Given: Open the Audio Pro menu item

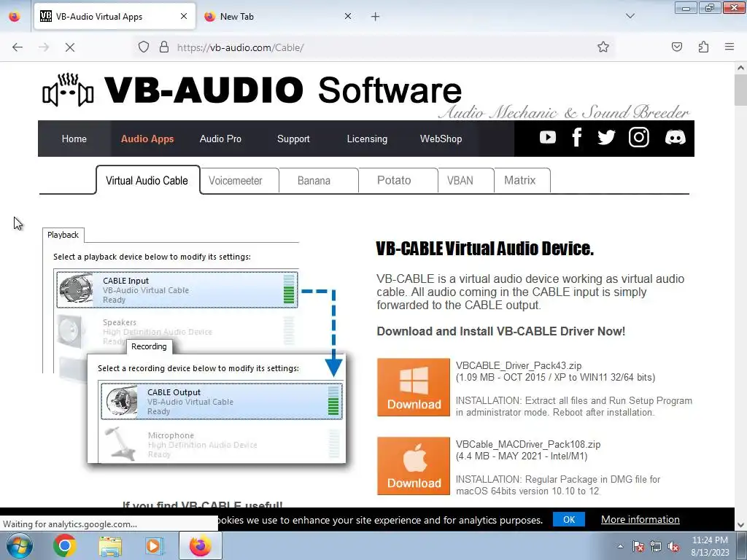Looking at the screenshot, I should pos(220,139).
